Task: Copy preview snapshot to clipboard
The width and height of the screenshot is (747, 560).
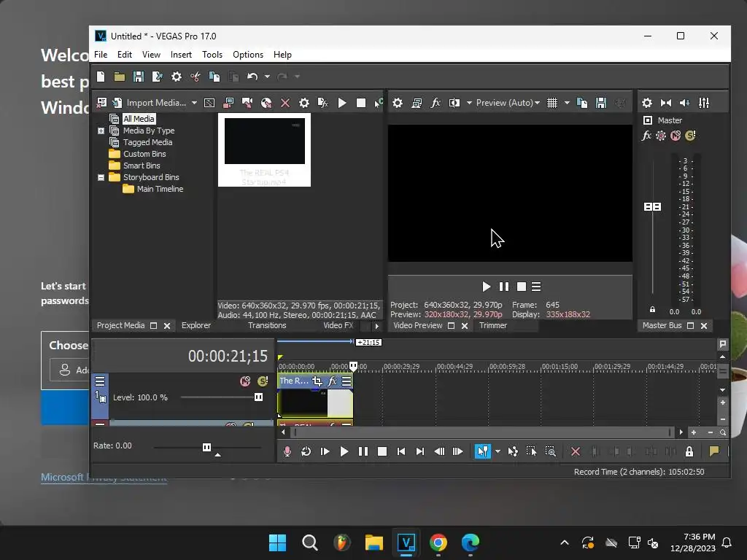Action: click(x=582, y=103)
